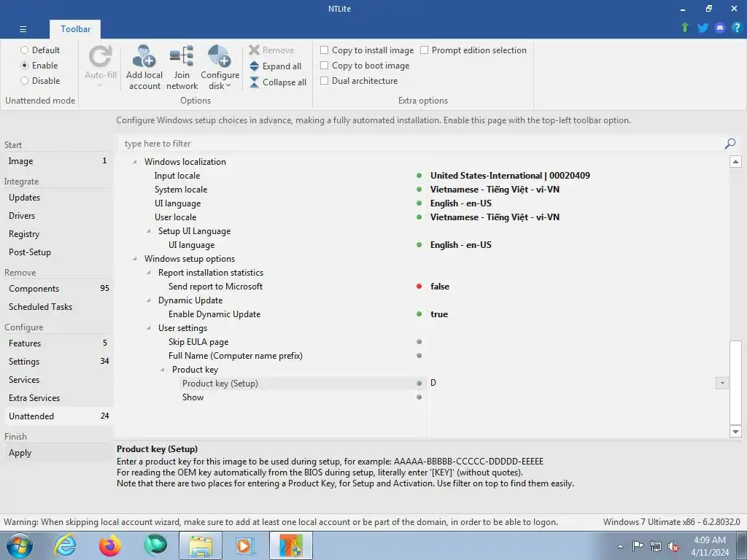Check Copy to boot image
This screenshot has height=560, width=747.
tap(325, 65)
